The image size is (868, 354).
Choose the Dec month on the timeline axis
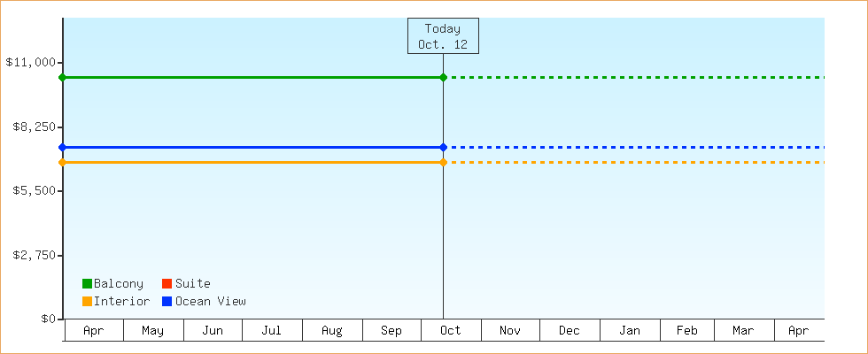pyautogui.click(x=570, y=331)
